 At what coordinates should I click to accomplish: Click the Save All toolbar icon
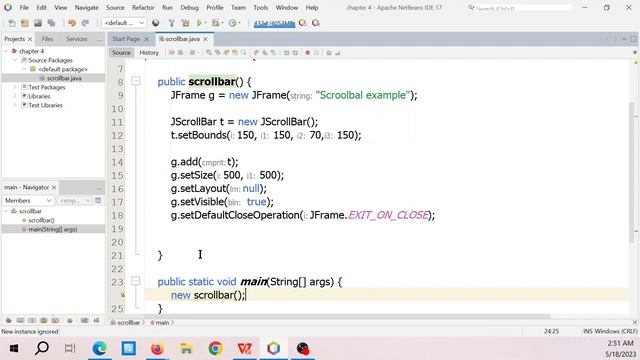point(51,23)
